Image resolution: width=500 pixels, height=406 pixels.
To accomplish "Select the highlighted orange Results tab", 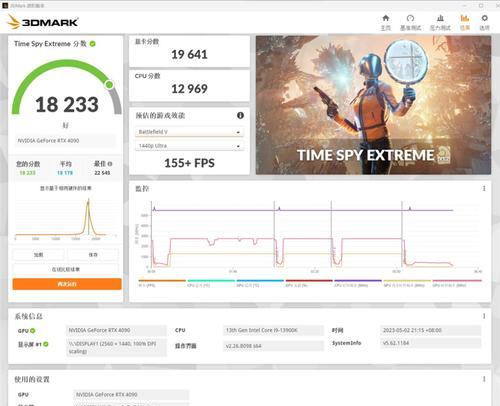I will click(x=465, y=22).
